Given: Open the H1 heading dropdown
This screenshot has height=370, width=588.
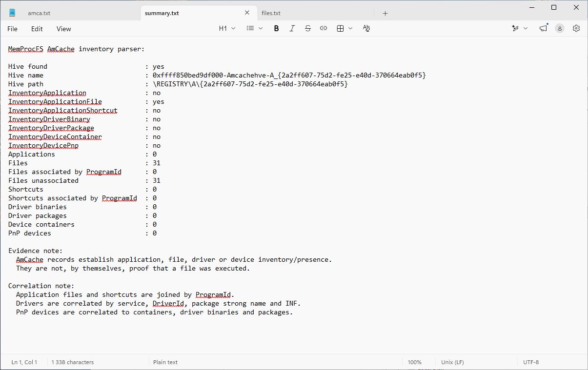Looking at the screenshot, I should click(x=227, y=29).
